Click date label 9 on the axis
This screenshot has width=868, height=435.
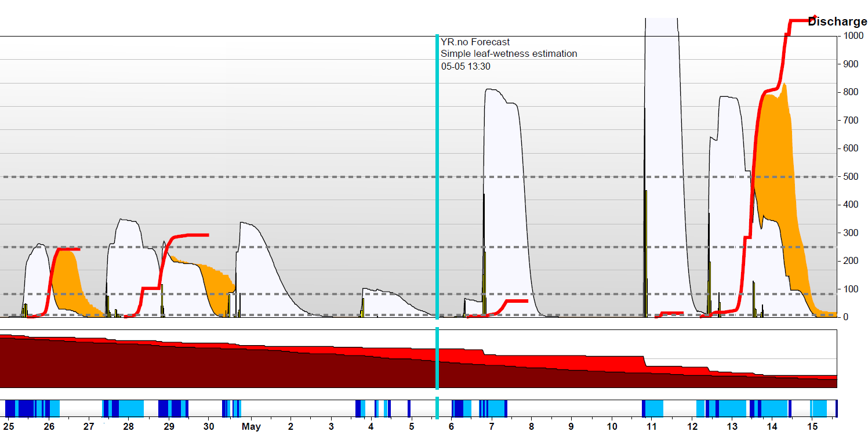pos(572,427)
